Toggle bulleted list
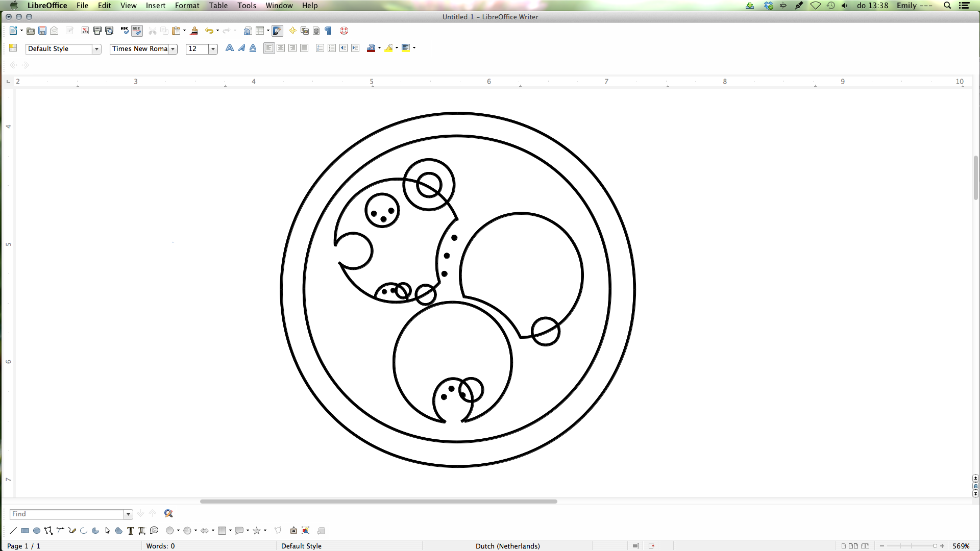This screenshot has width=980, height=551. pos(332,48)
